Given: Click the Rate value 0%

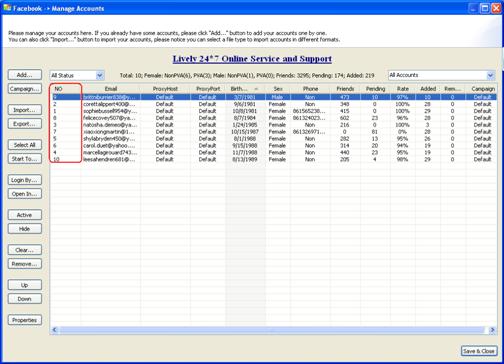Looking at the screenshot, I should click(x=403, y=132).
